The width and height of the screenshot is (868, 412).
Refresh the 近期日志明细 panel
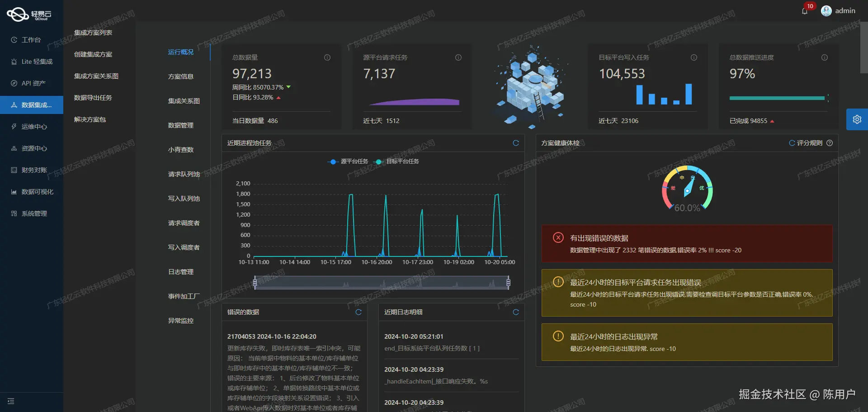coord(516,312)
